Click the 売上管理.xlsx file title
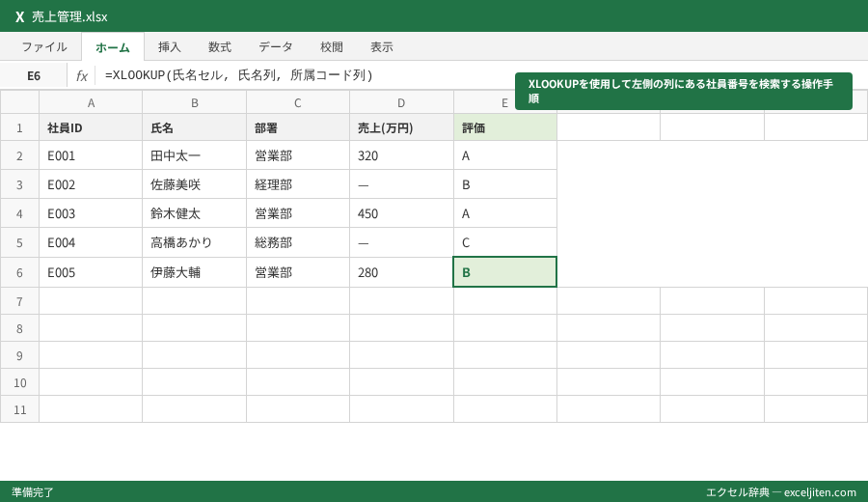The width and height of the screenshot is (868, 502). click(x=69, y=17)
